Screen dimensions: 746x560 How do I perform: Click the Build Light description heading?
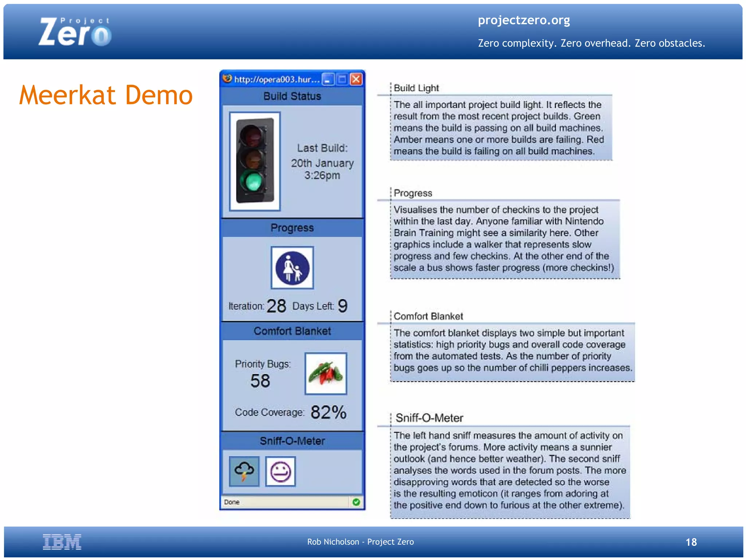click(416, 88)
